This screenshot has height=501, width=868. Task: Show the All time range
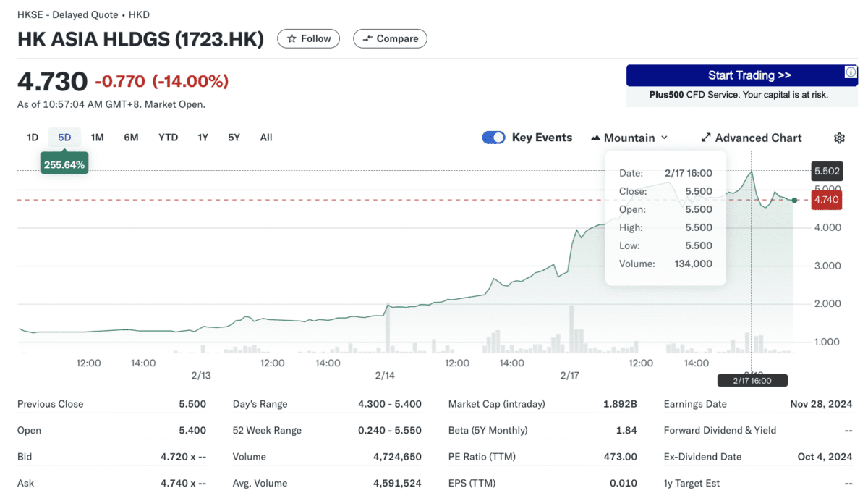266,138
